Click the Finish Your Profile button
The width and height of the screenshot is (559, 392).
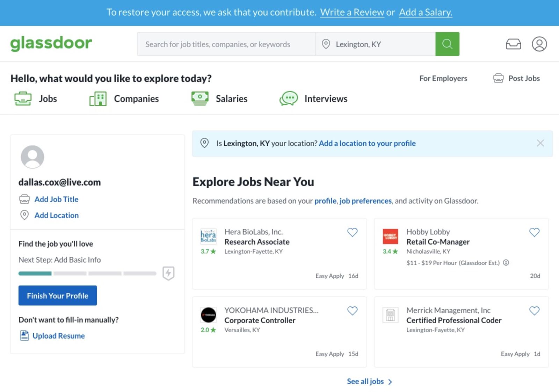point(58,296)
